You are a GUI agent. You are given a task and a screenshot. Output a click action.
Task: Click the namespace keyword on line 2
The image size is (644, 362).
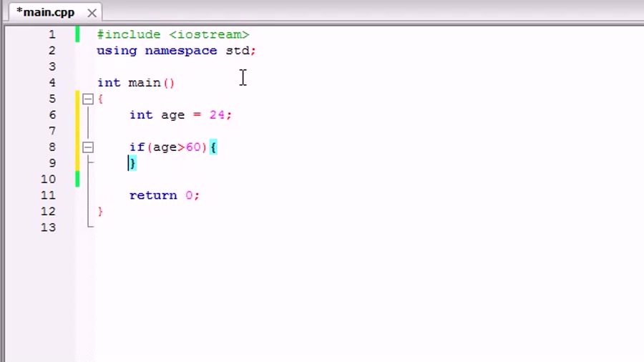180,51
